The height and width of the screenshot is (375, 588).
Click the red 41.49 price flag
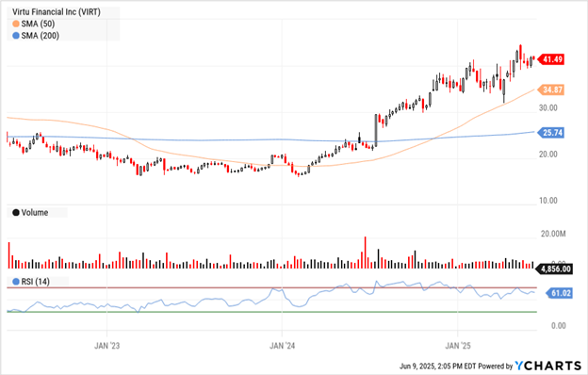pyautogui.click(x=551, y=59)
